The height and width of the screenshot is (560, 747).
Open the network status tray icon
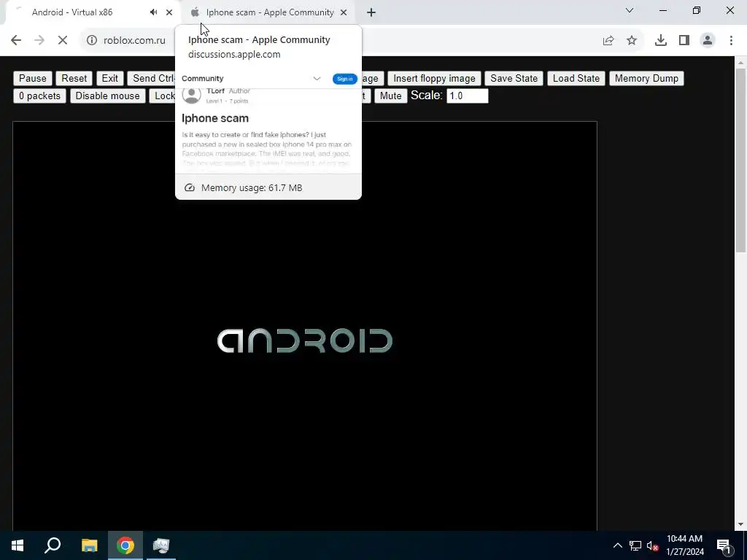coord(635,545)
